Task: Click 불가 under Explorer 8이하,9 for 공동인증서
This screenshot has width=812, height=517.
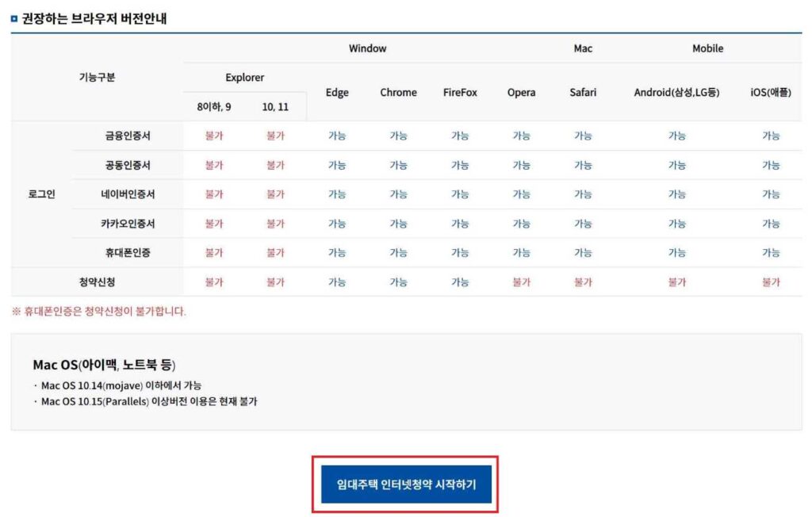Action: tap(214, 164)
